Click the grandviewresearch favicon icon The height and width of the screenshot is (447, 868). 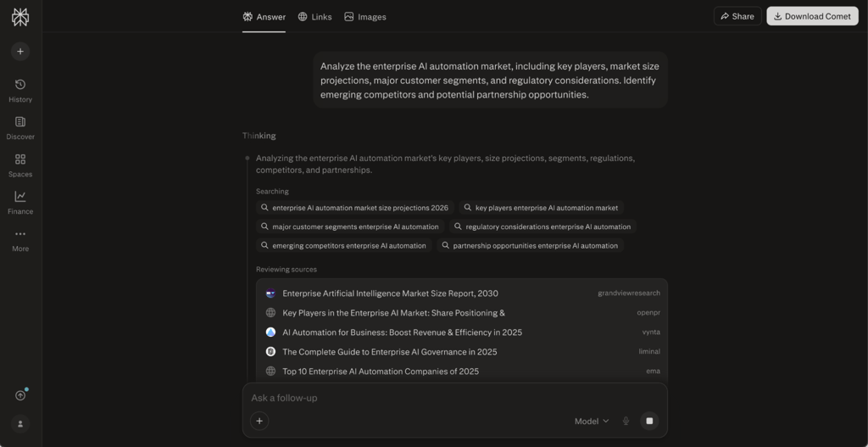[x=270, y=293]
